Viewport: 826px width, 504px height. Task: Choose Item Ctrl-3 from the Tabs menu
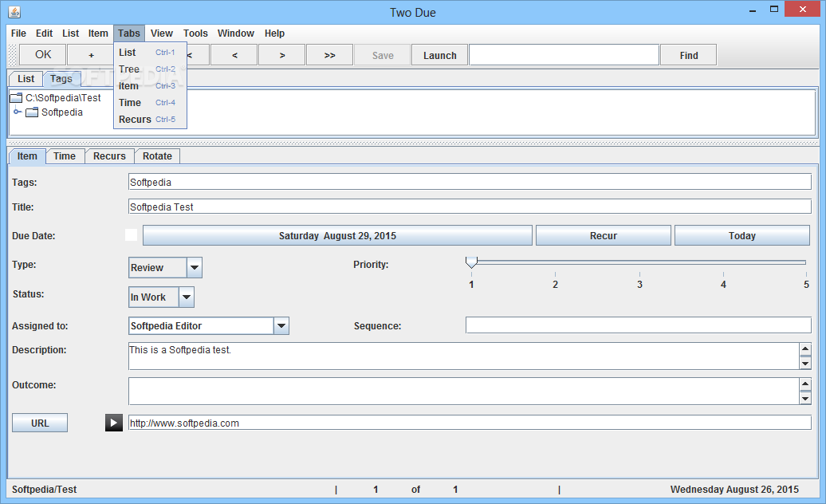pos(150,86)
